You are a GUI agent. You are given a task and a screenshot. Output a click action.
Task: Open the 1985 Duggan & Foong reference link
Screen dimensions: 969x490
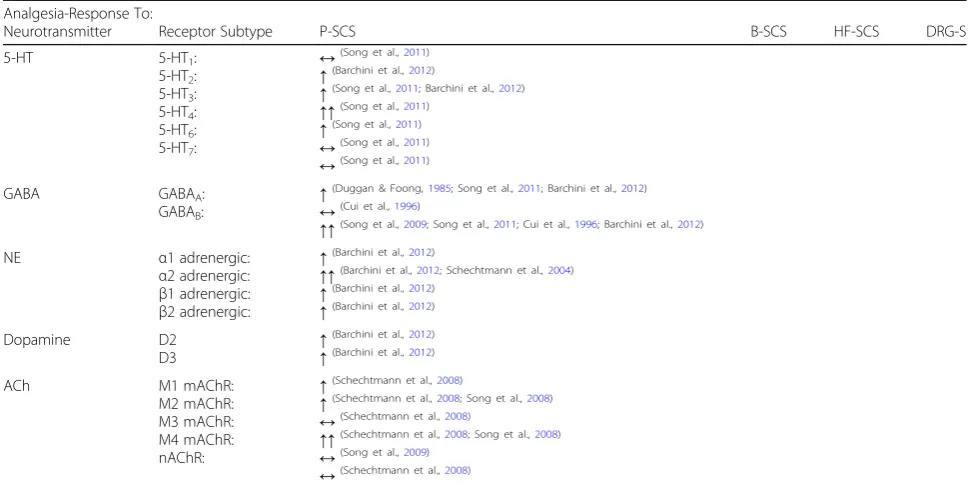(x=441, y=188)
